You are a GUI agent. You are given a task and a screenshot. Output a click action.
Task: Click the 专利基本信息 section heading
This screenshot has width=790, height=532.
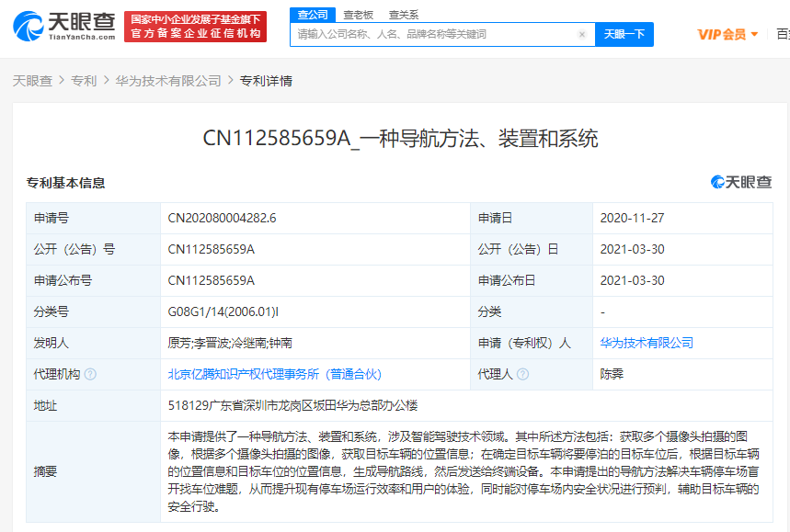(x=65, y=183)
